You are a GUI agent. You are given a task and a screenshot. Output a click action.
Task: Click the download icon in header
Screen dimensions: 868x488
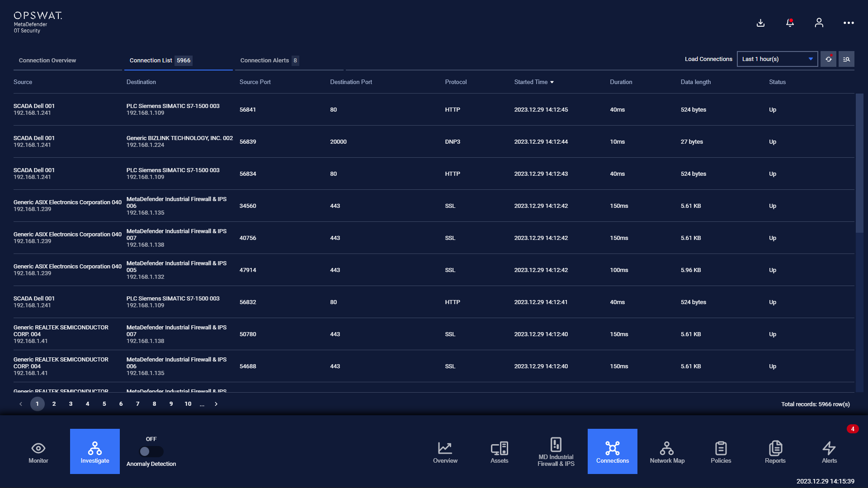pyautogui.click(x=760, y=23)
